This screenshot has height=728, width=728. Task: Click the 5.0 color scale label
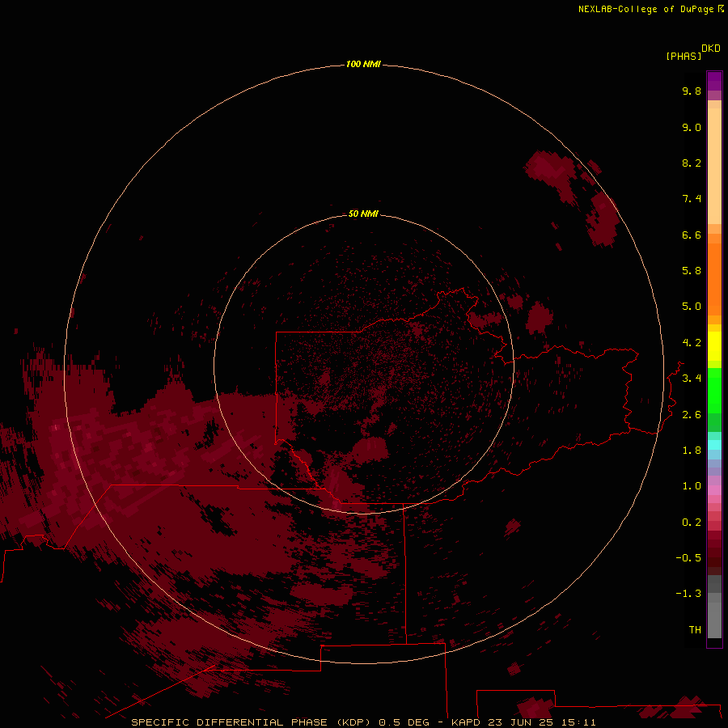[692, 307]
